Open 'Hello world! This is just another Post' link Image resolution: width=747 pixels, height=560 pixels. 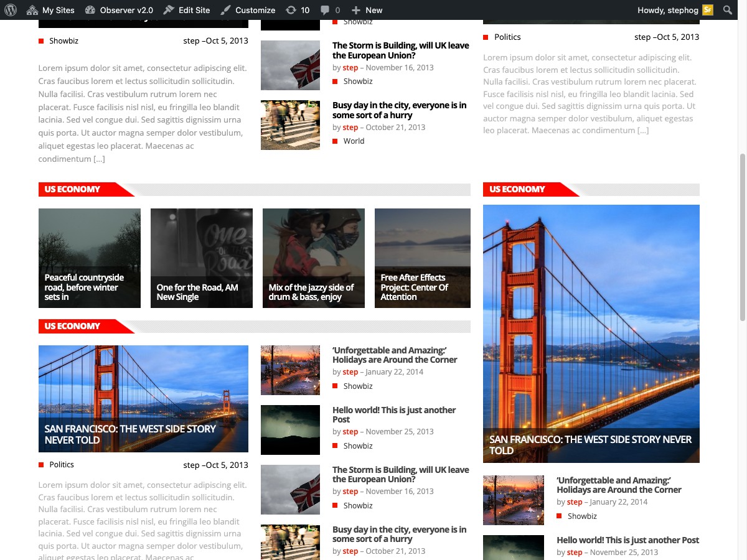393,414
